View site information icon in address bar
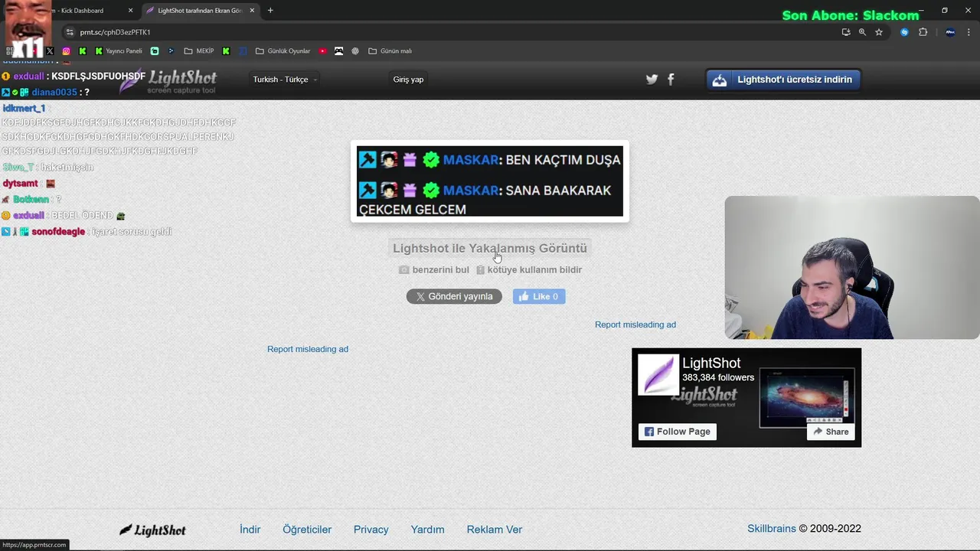The width and height of the screenshot is (980, 551). 70,32
